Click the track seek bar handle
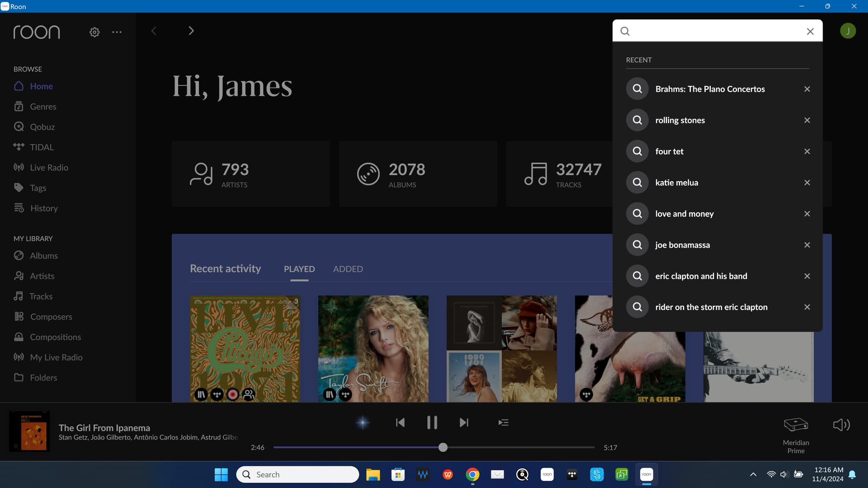Viewport: 868px width, 488px height. click(x=443, y=447)
